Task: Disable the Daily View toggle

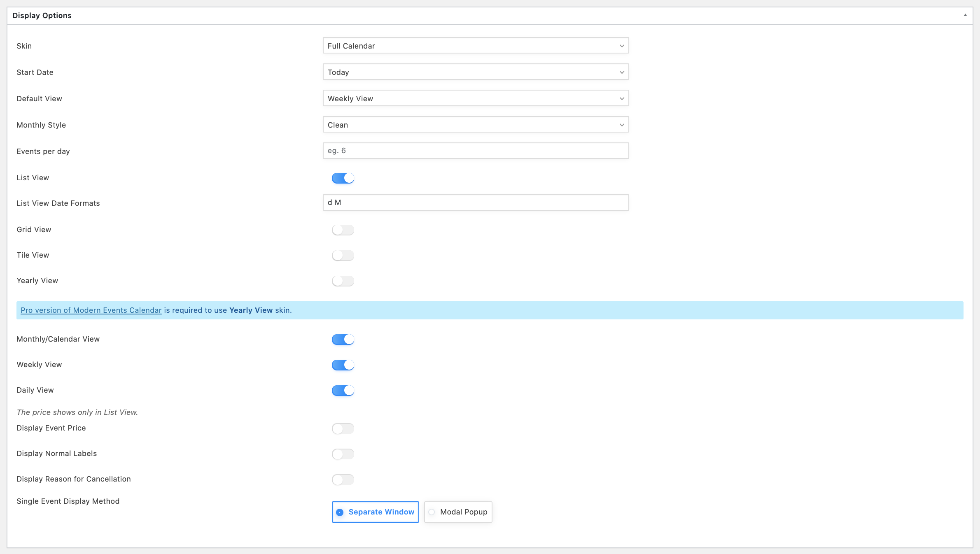Action: tap(343, 390)
